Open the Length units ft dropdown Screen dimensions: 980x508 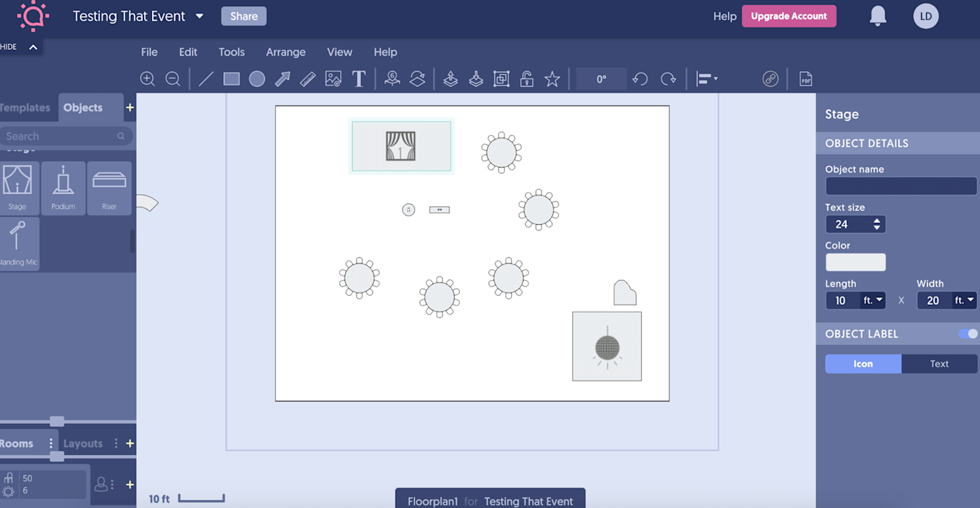[873, 300]
